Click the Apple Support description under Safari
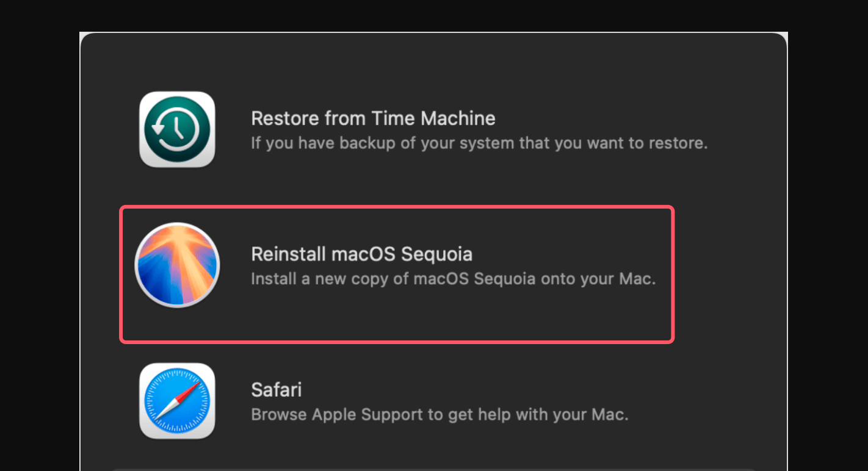The image size is (868, 471). pyautogui.click(x=439, y=414)
